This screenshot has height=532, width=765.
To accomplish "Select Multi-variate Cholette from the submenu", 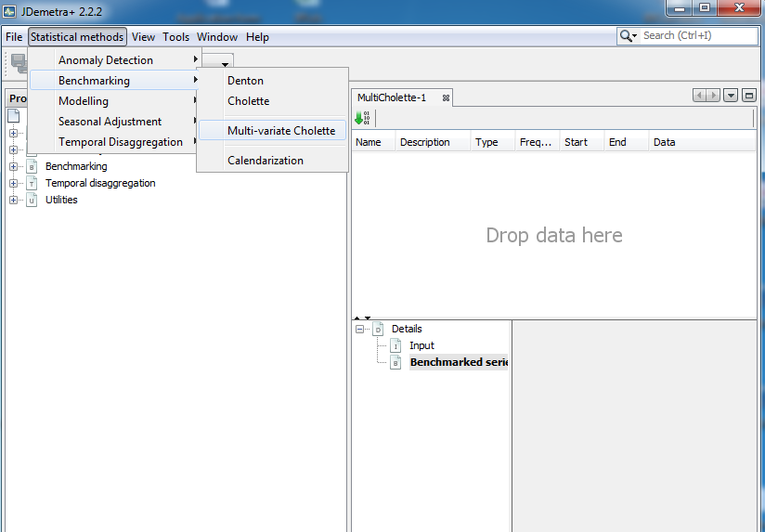I will (x=280, y=131).
